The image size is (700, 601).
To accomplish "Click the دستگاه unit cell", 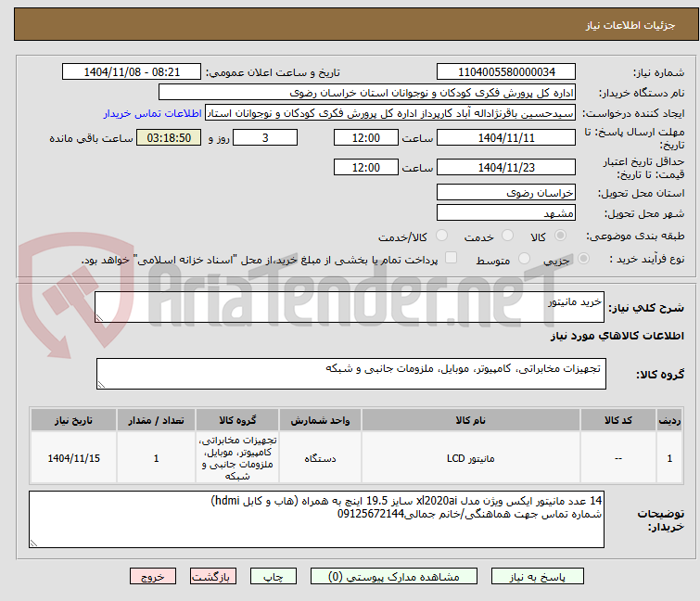I will (x=320, y=458).
